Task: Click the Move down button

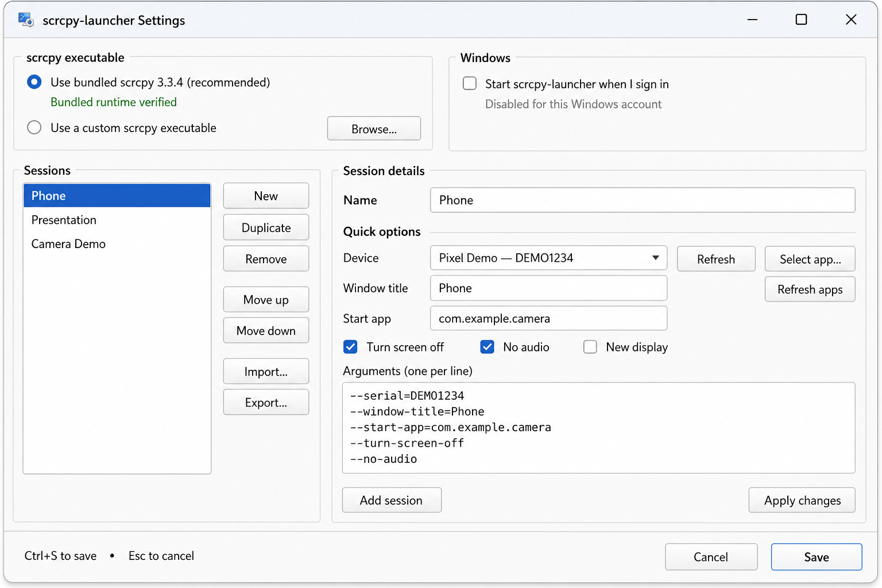Action: tap(266, 331)
